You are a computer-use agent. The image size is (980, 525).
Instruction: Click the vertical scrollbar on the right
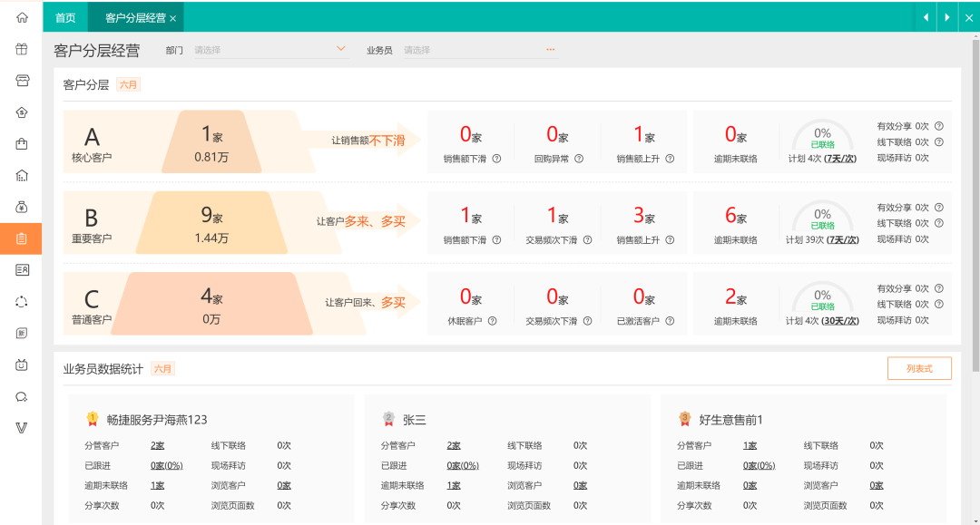pyautogui.click(x=975, y=209)
